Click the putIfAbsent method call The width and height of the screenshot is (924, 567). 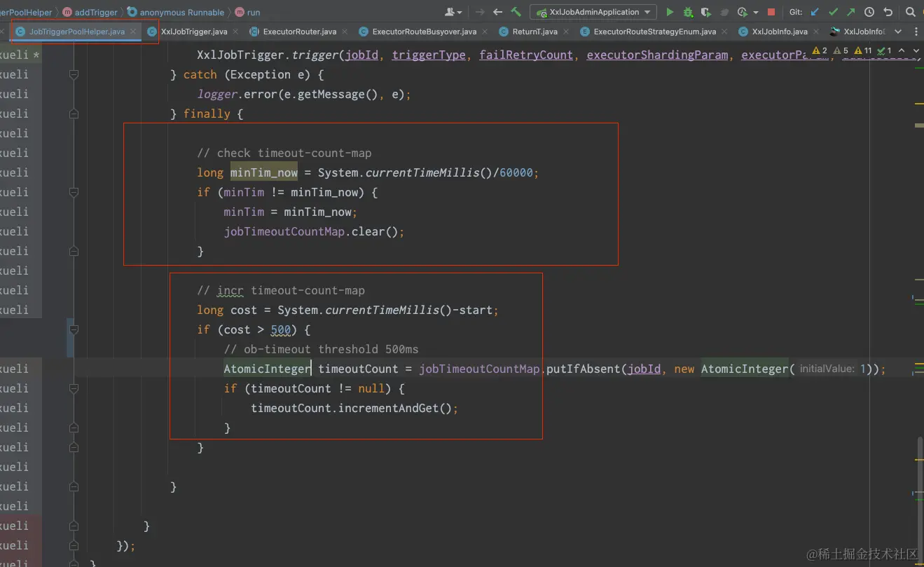coord(583,369)
